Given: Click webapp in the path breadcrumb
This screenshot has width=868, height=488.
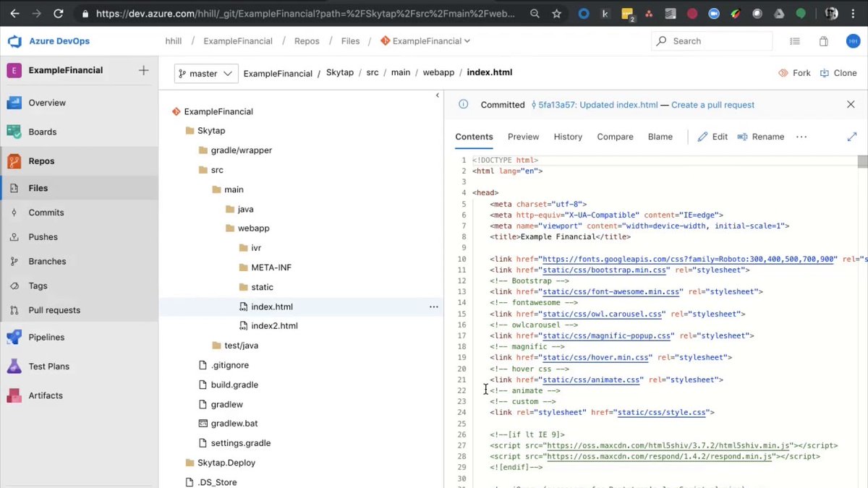Looking at the screenshot, I should pyautogui.click(x=438, y=73).
